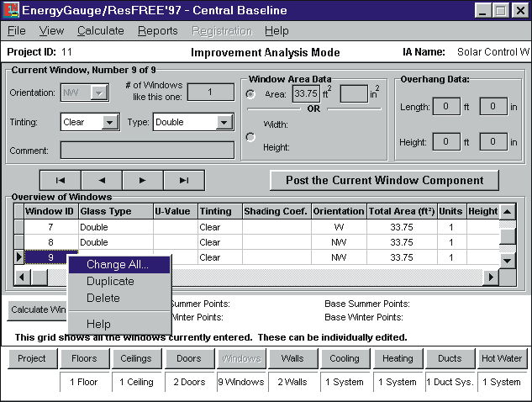Click the Double glass type in row 8
This screenshot has width=532, height=402.
click(x=116, y=242)
